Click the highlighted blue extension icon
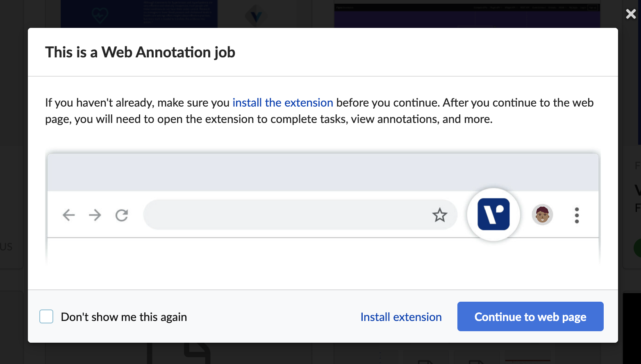Screen dimensions: 641x364 pos(493,214)
